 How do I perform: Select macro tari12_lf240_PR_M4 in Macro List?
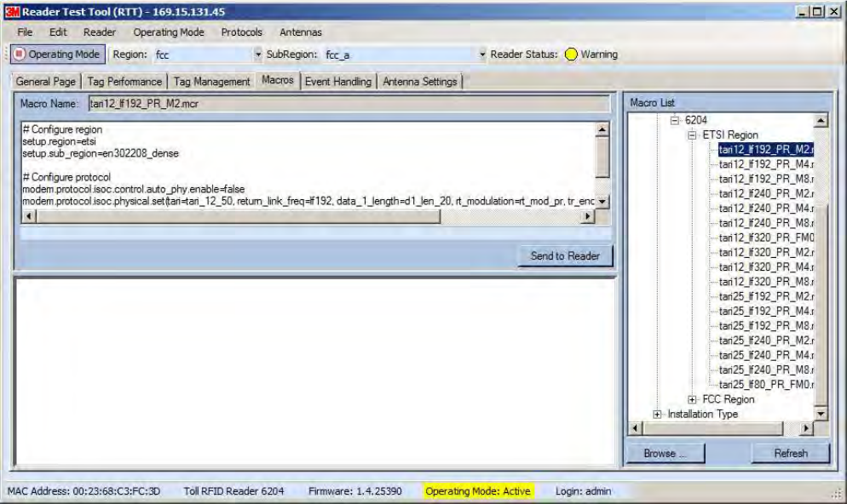click(x=766, y=209)
